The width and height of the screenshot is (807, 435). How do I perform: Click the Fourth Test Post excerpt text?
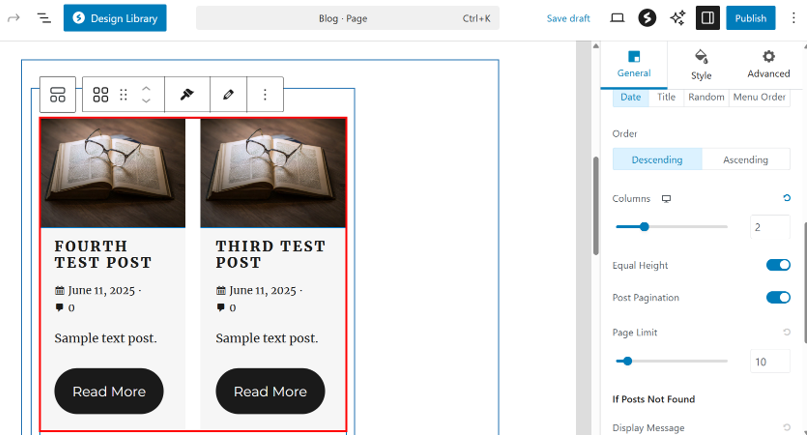click(x=106, y=338)
